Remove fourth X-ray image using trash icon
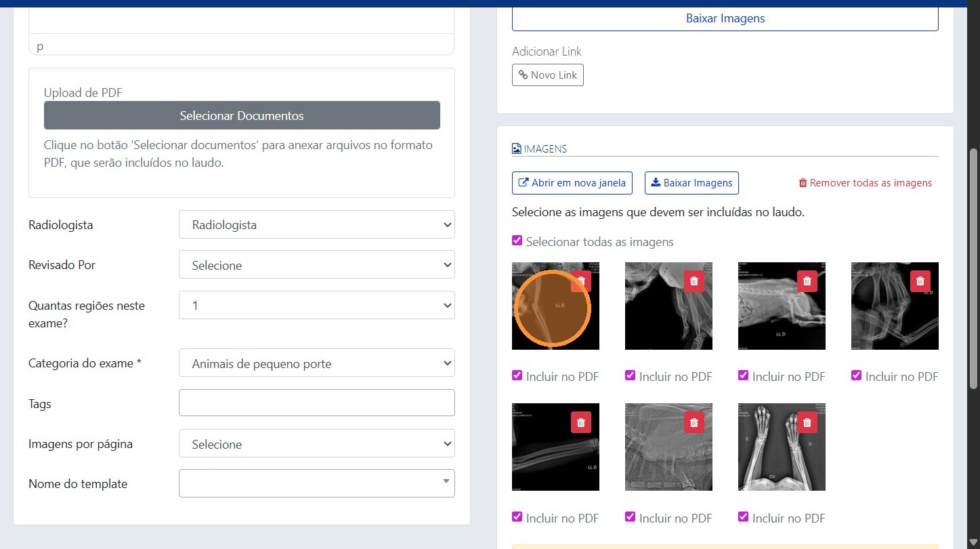 click(920, 281)
